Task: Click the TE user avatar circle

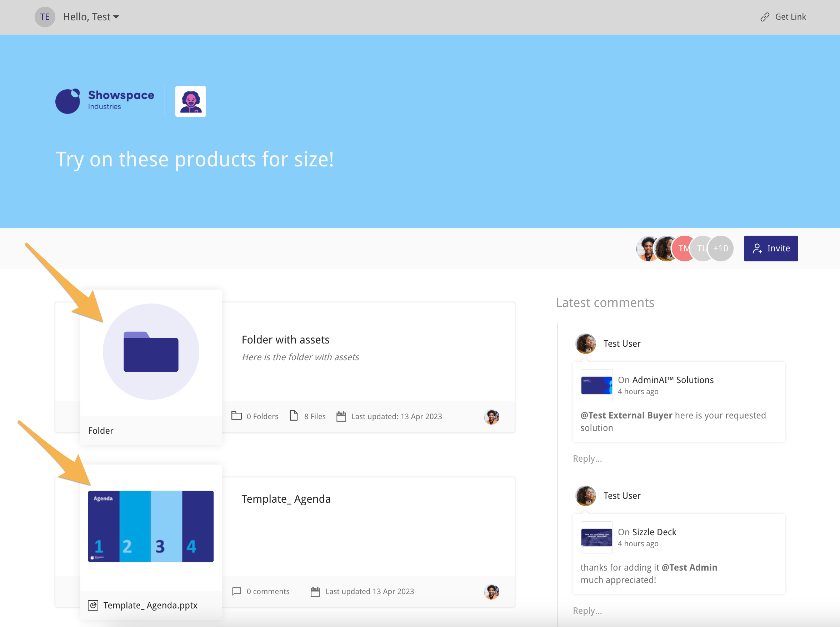Action: pyautogui.click(x=45, y=17)
